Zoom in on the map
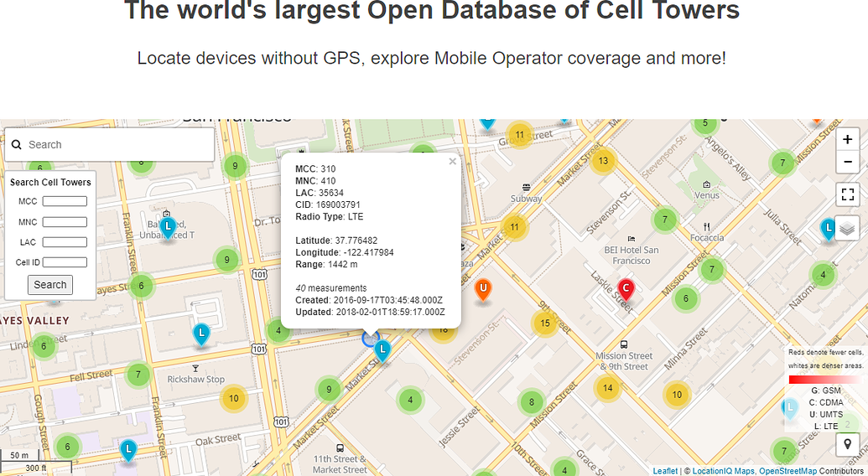 pos(847,139)
